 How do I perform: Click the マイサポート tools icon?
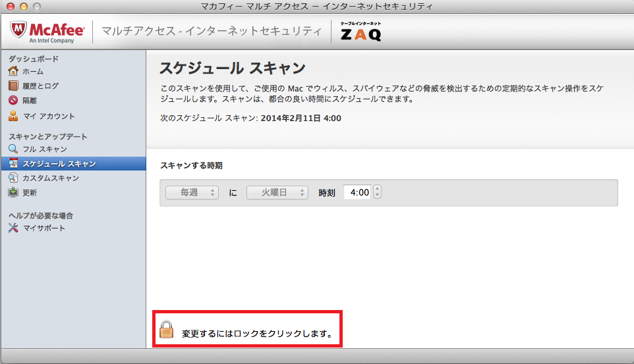point(13,228)
